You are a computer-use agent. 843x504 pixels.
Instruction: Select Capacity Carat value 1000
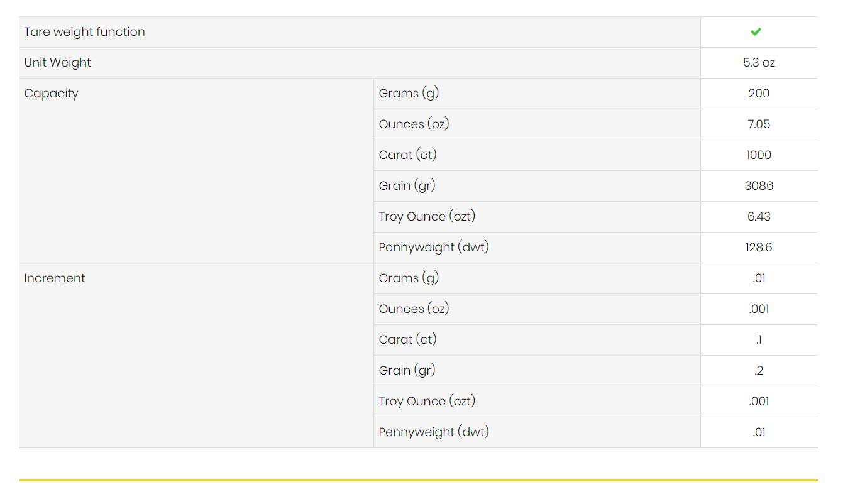pos(759,155)
